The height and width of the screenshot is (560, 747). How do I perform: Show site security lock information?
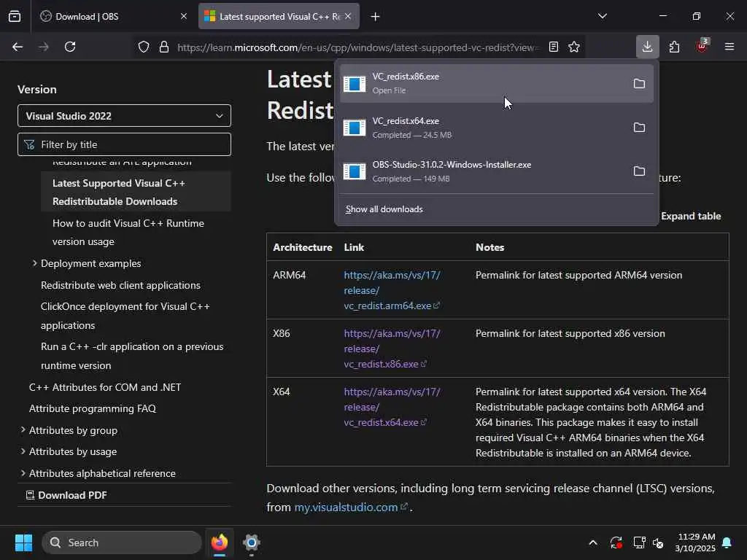pos(164,47)
